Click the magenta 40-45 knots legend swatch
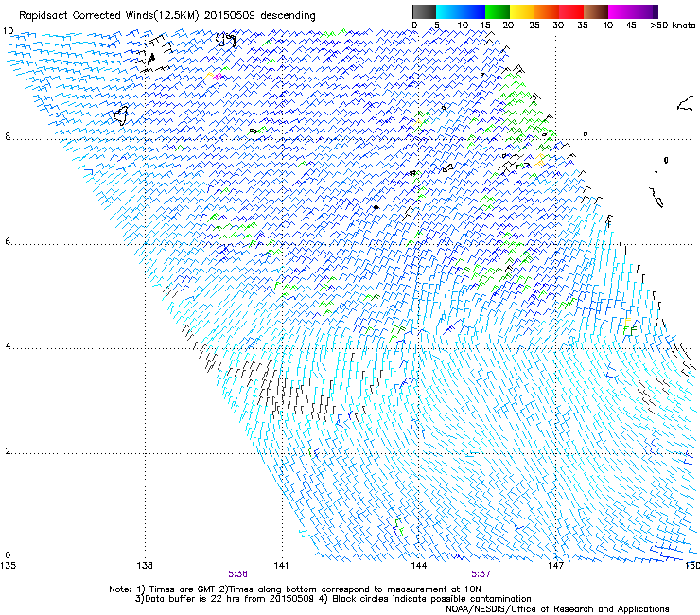The image size is (700, 615). click(x=621, y=11)
